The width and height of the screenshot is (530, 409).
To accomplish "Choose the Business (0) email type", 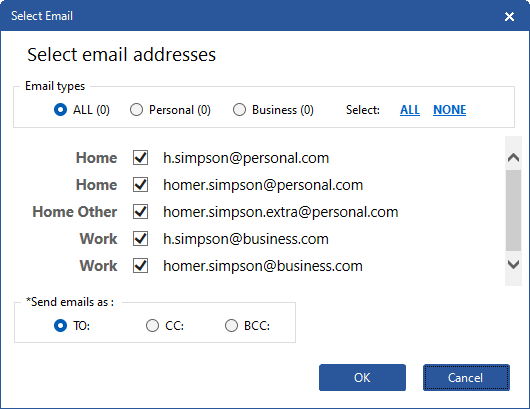I will pyautogui.click(x=239, y=110).
